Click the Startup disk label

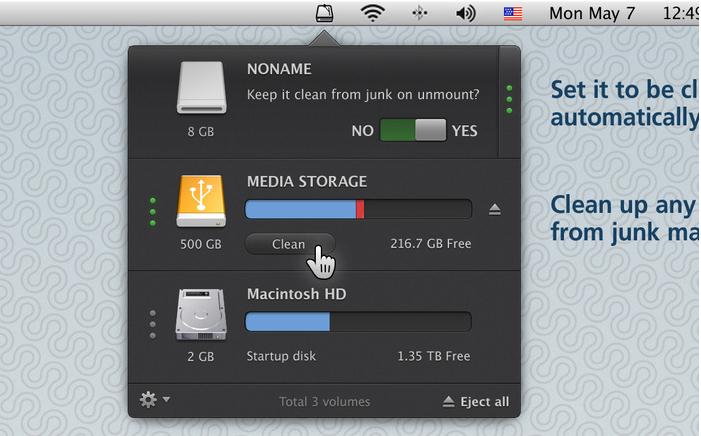281,356
